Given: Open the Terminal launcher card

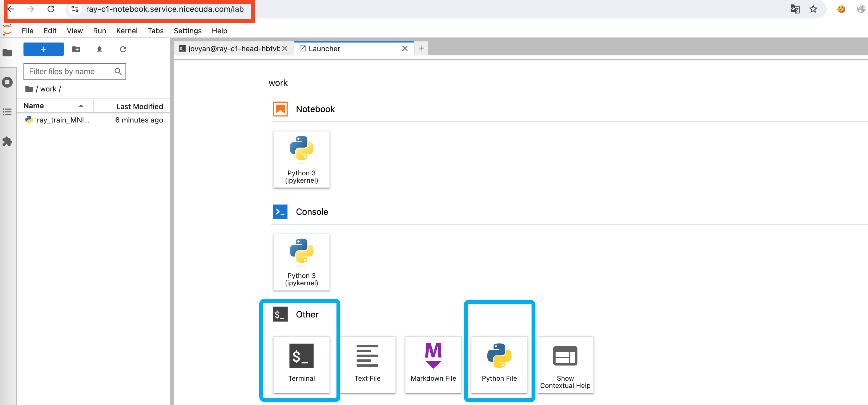Looking at the screenshot, I should [x=301, y=364].
